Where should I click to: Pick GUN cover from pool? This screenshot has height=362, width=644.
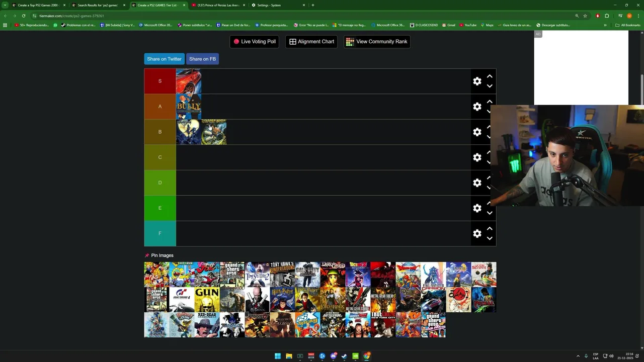pos(207,300)
